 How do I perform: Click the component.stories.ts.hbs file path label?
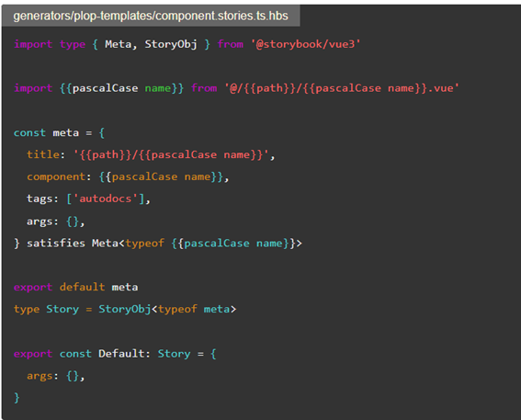[x=151, y=16]
